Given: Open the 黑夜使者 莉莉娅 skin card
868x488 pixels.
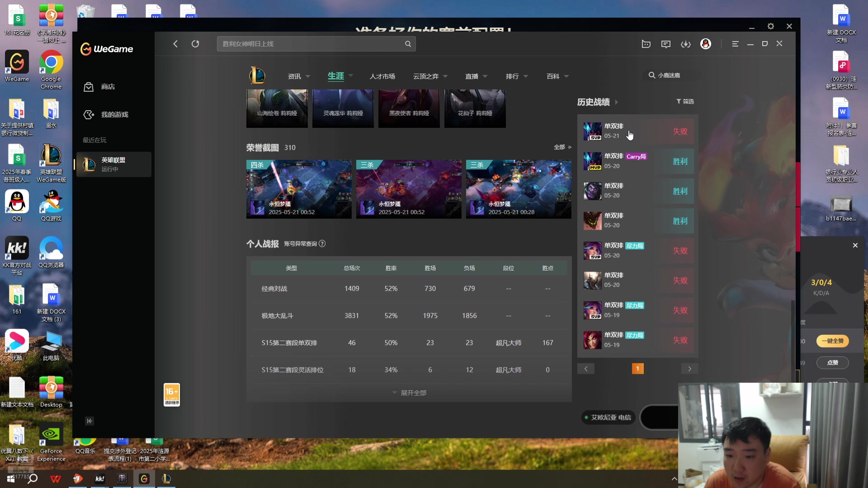Looking at the screenshot, I should coord(409,108).
